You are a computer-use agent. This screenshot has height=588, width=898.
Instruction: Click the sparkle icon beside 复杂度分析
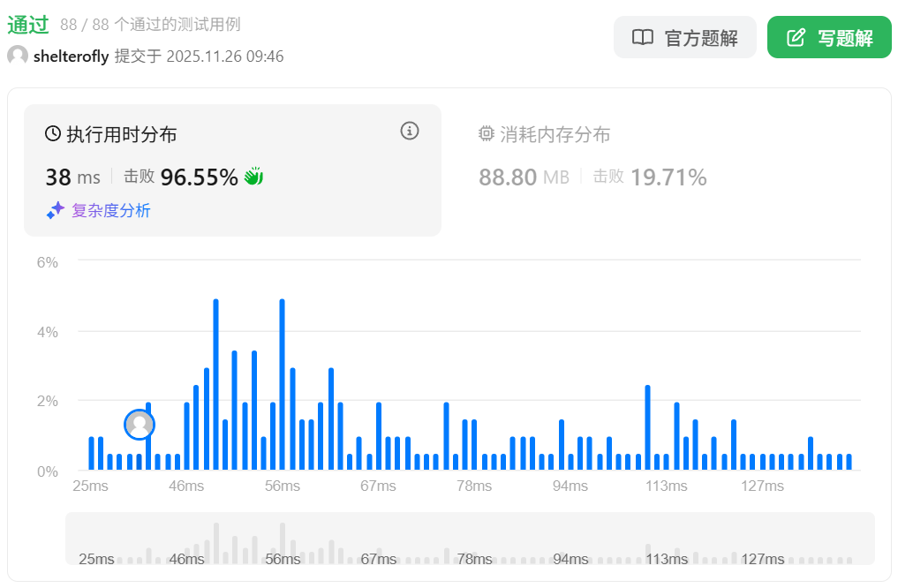(x=56, y=211)
